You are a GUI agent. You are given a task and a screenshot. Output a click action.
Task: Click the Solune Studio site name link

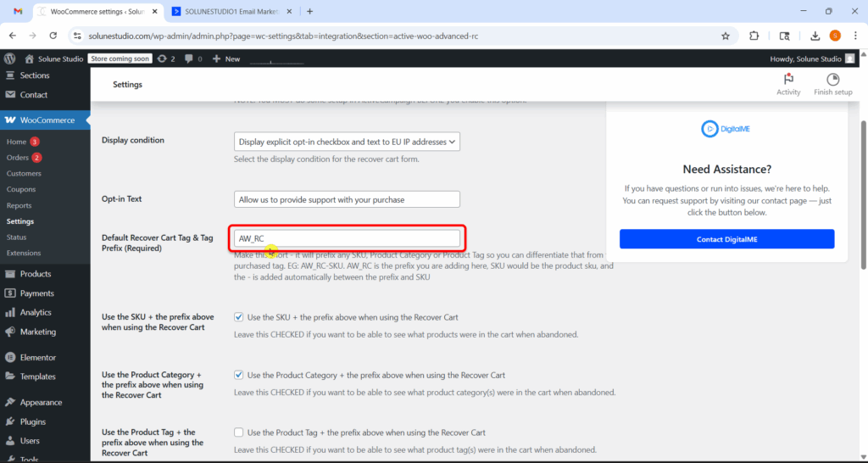coord(60,59)
